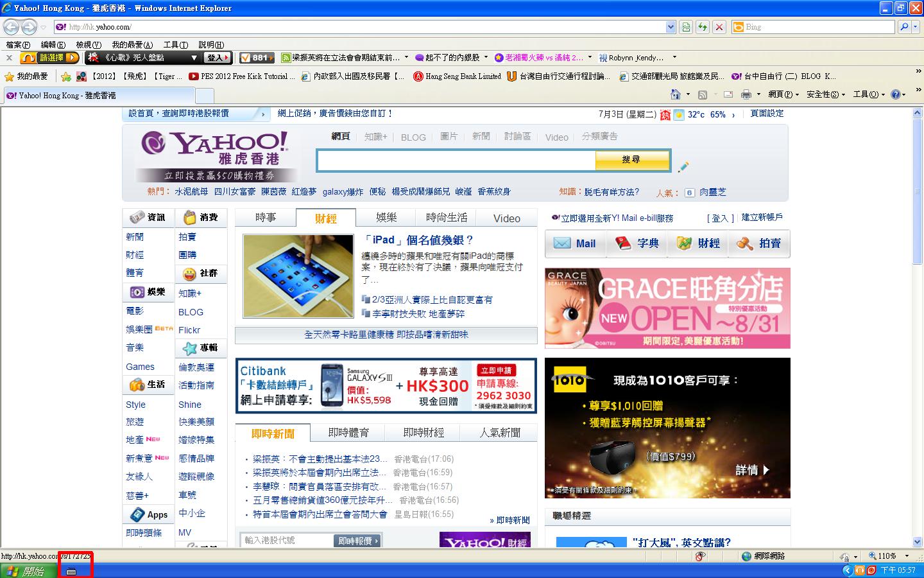Click the browser Forward button
924x578 pixels.
pos(29,27)
